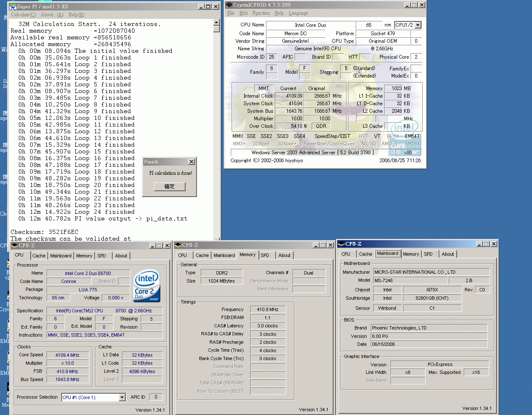This screenshot has height=415, width=532.
Task: Click the Super PI title bar icon
Action: tap(13, 6)
